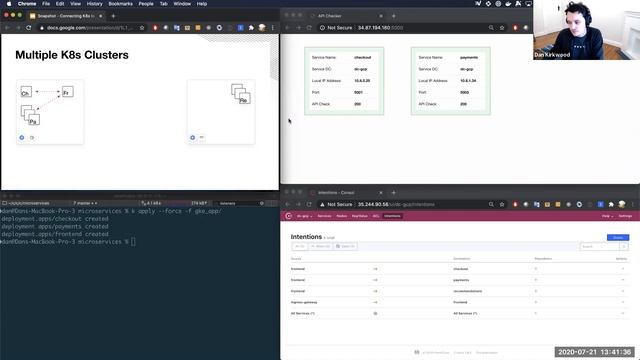
Task: Open actions menu for frontend to payments intention
Action: point(623,280)
